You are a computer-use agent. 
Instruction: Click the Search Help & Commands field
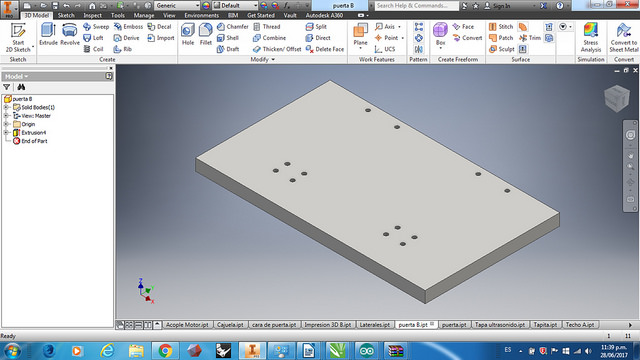click(x=416, y=6)
